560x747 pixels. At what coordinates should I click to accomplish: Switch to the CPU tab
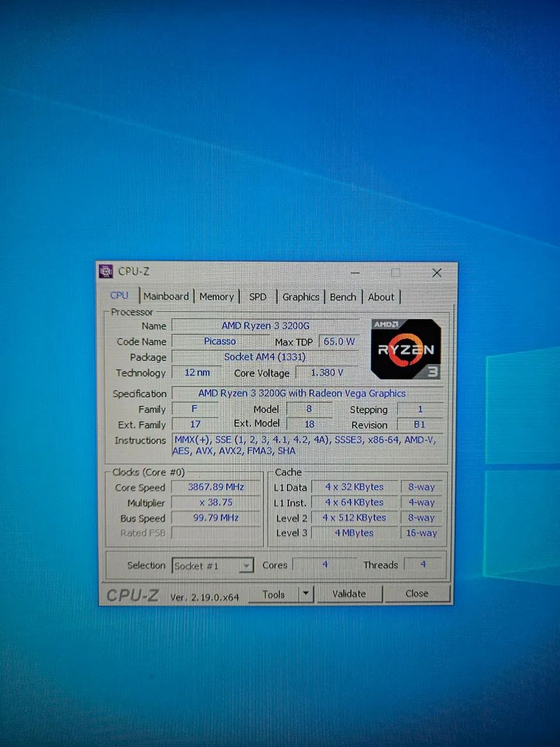click(x=120, y=296)
